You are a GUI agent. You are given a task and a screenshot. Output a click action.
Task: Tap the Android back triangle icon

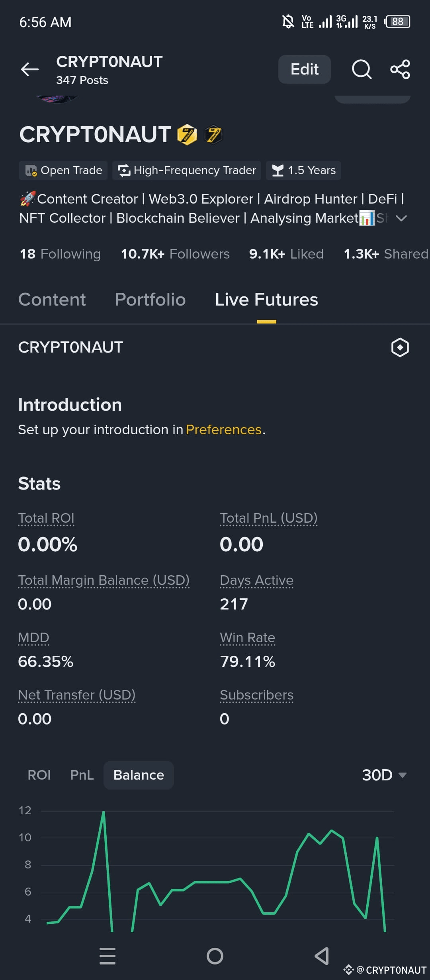pos(322,956)
